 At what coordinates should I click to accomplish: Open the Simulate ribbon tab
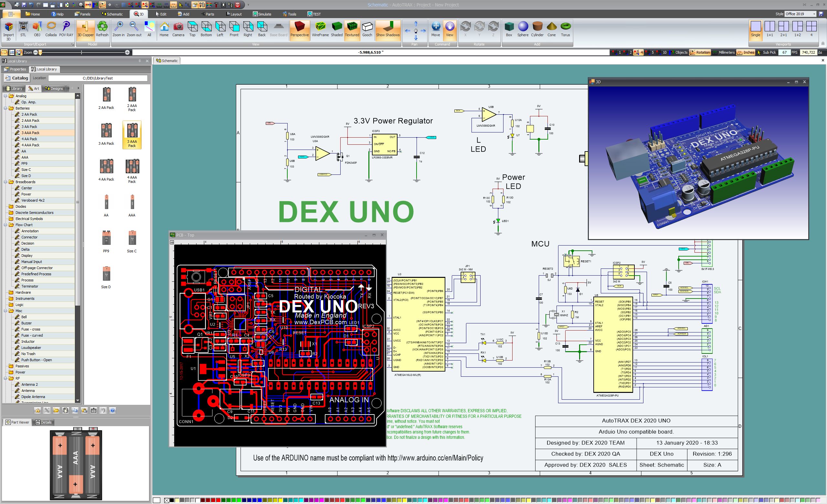(x=262, y=14)
